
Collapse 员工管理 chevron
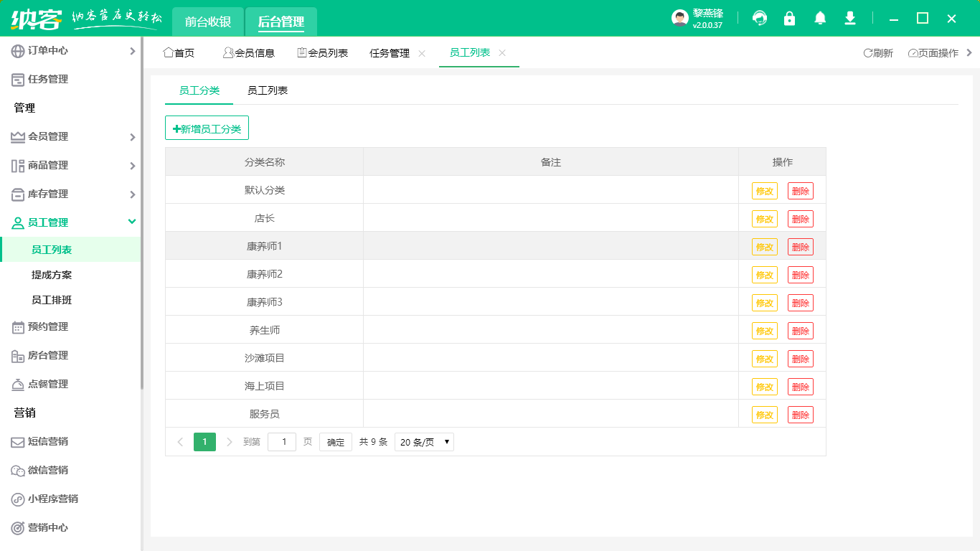[x=132, y=222]
